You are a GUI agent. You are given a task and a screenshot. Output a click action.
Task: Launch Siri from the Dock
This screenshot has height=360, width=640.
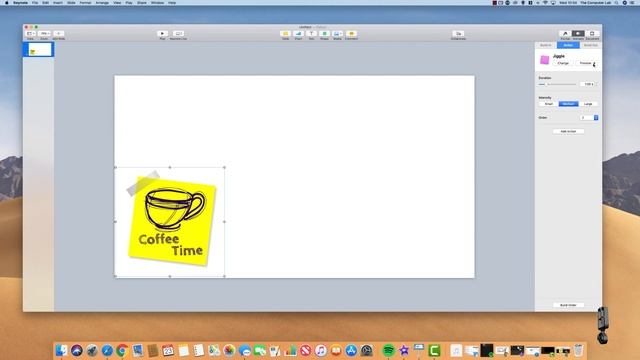(x=76, y=350)
